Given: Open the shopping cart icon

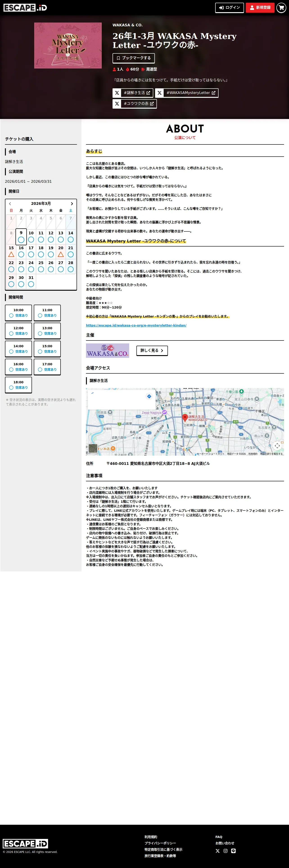Looking at the screenshot, I should [x=281, y=8].
